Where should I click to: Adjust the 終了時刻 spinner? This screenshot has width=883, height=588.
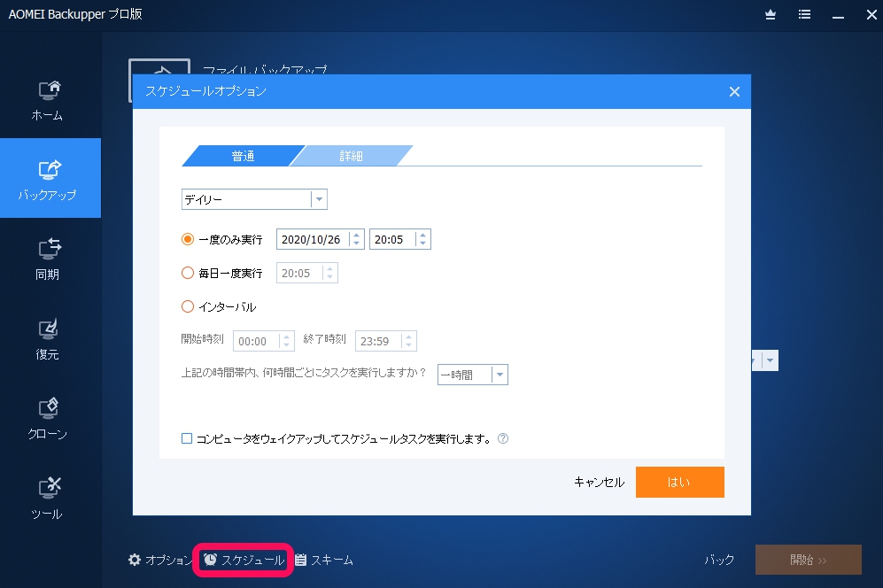point(409,341)
